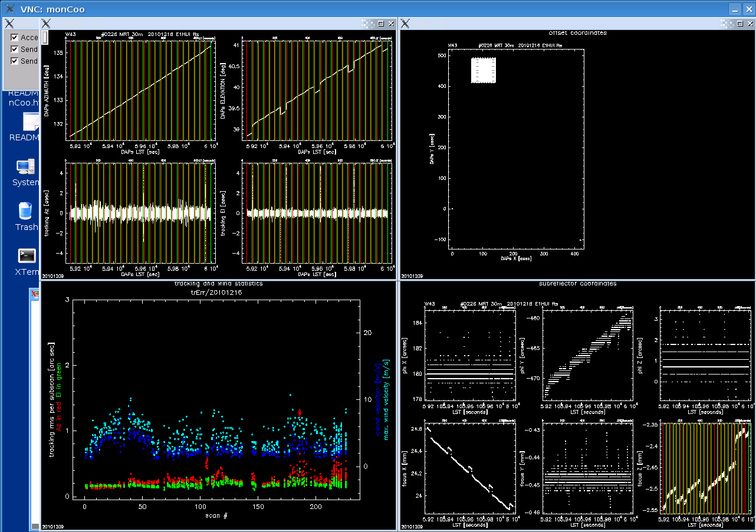Click the white scan block in offset plot
Viewport: 756px width, 532px height.
[484, 70]
